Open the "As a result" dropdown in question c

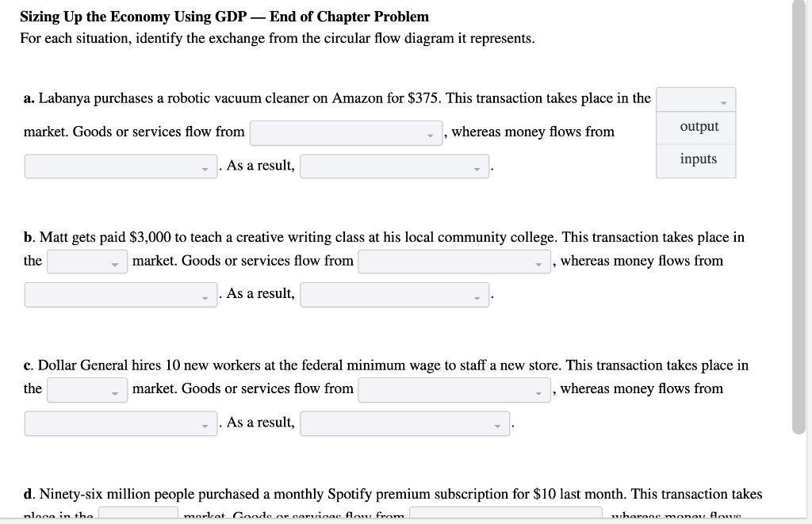click(404, 423)
